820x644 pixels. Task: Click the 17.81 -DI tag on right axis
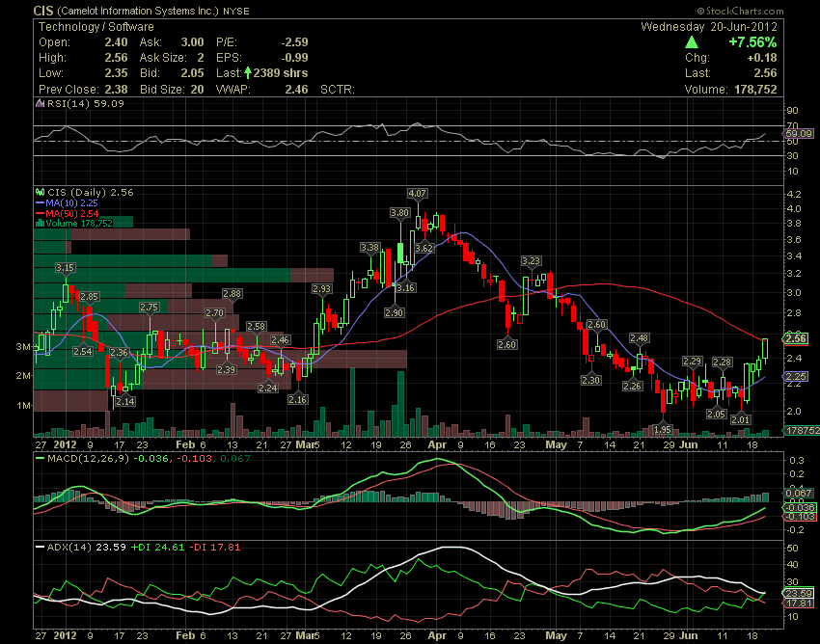pos(799,604)
